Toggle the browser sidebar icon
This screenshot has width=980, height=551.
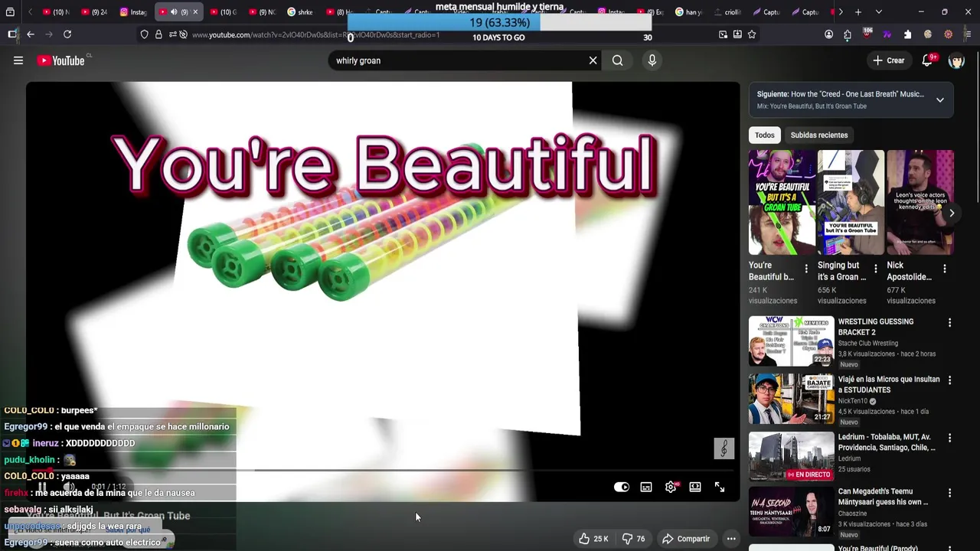coord(12,34)
